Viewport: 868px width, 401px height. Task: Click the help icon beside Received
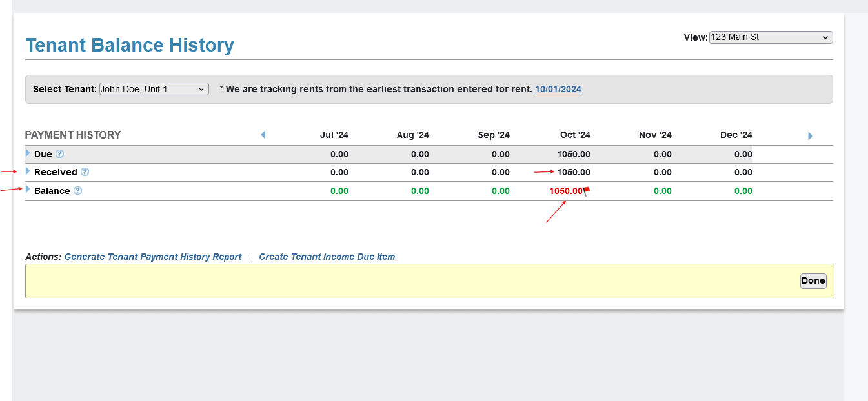85,172
